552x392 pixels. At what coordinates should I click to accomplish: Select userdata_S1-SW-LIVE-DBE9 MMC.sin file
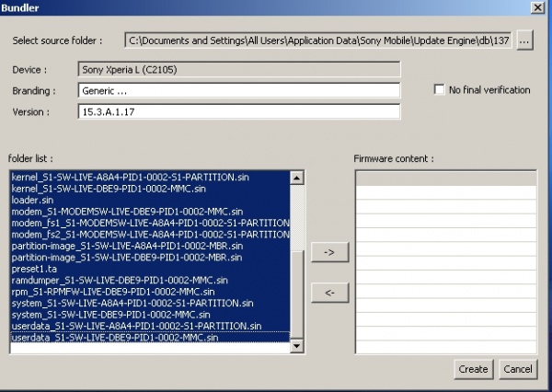coord(150,338)
